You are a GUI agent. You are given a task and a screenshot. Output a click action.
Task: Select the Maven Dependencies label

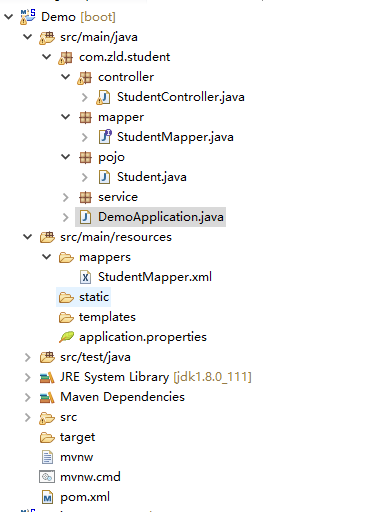(x=122, y=397)
